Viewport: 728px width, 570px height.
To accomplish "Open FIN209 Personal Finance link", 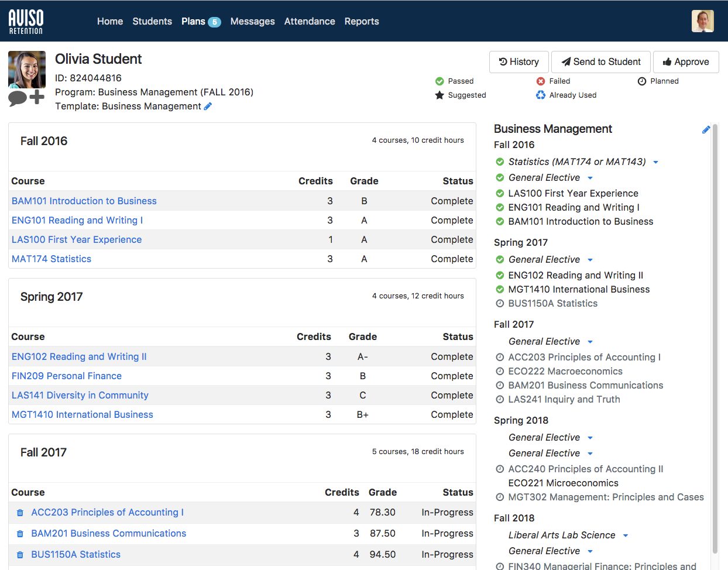I will [67, 376].
